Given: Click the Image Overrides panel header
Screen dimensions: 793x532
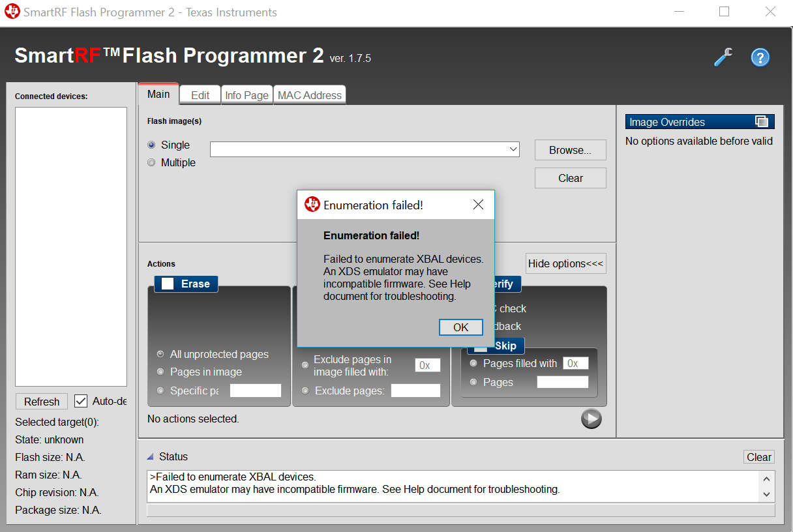Looking at the screenshot, I should (700, 122).
